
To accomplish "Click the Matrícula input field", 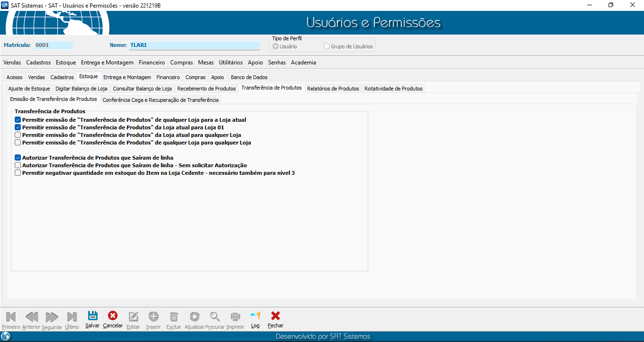I will [54, 45].
